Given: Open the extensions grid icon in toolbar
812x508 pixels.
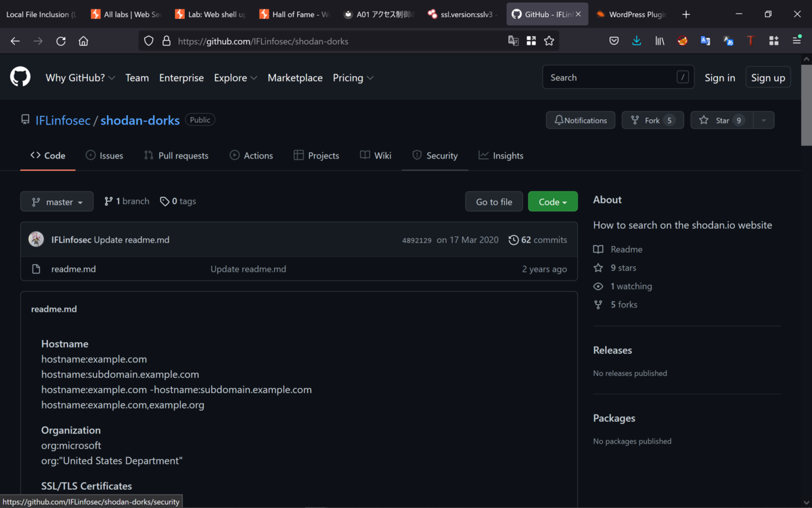Looking at the screenshot, I should click(x=773, y=41).
